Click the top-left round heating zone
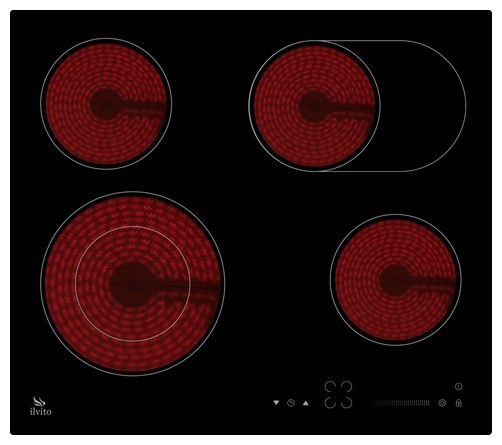Image resolution: width=502 pixels, height=445 pixels. click(106, 104)
